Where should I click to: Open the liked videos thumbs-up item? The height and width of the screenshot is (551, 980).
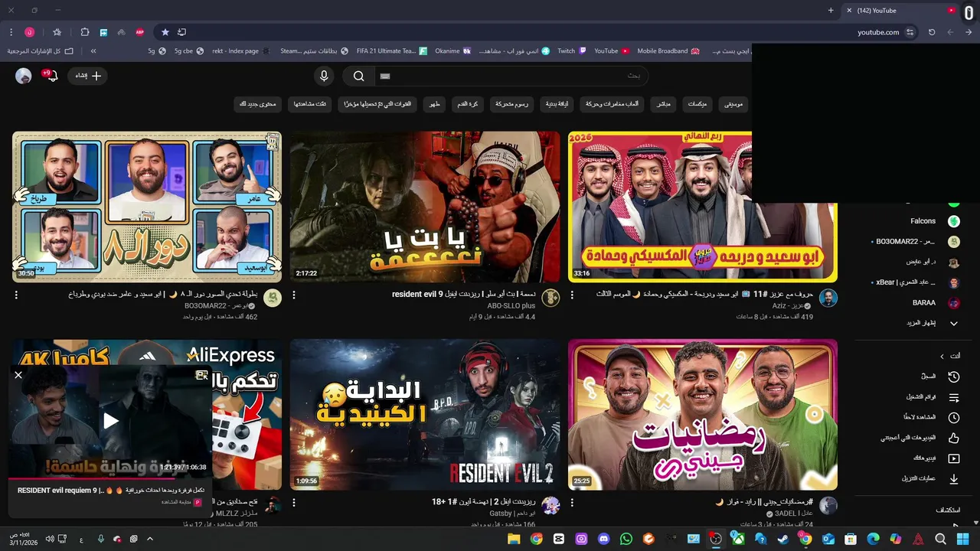tap(920, 438)
